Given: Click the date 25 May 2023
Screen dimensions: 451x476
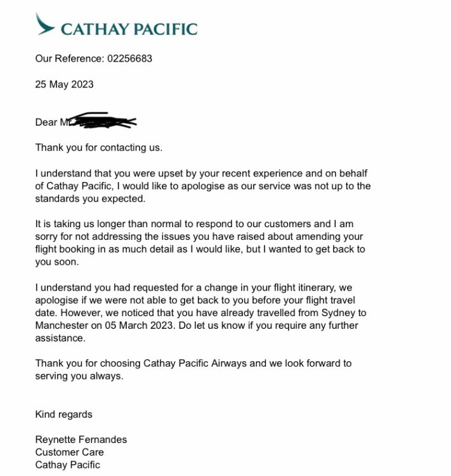Looking at the screenshot, I should point(64,84).
